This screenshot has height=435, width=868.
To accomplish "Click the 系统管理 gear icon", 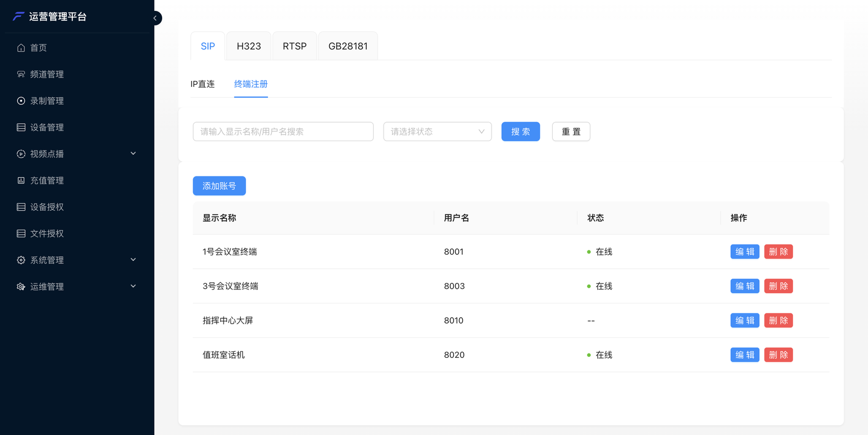I will click(x=21, y=260).
